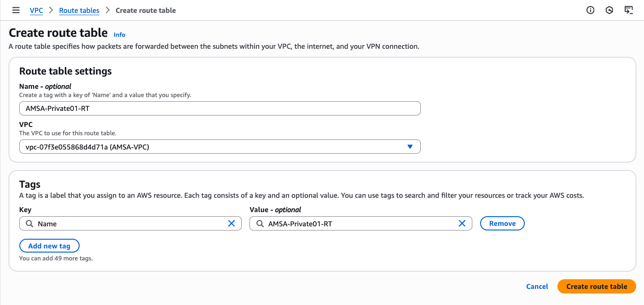Navigate to VPC breadcrumb
644x305 pixels.
point(36,10)
